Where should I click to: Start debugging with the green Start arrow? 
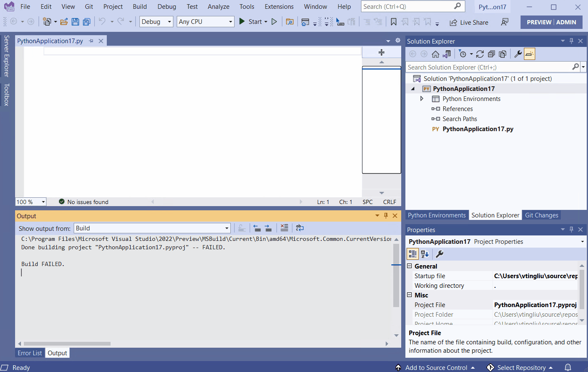click(x=242, y=21)
